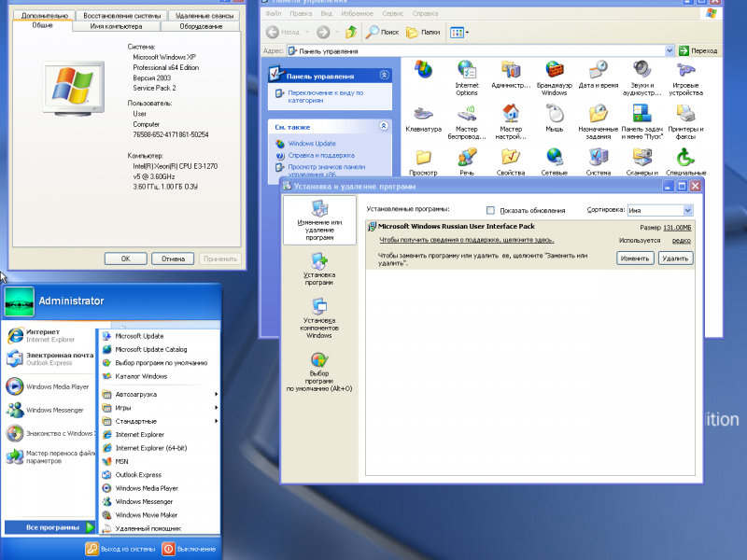747x560 pixels.
Task: Click Переключение к виду по категориям link
Action: tap(325, 97)
